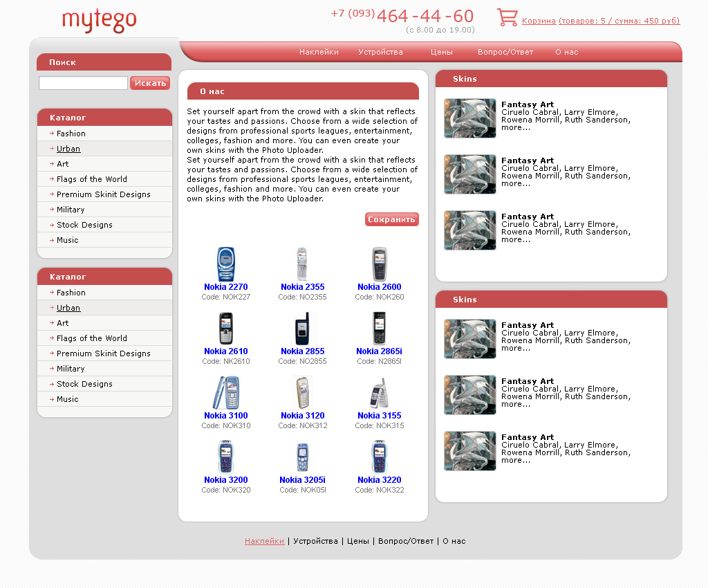The width and height of the screenshot is (708, 588).
Task: Open the top Fantasy Art dragon thumbnail
Action: [x=469, y=118]
